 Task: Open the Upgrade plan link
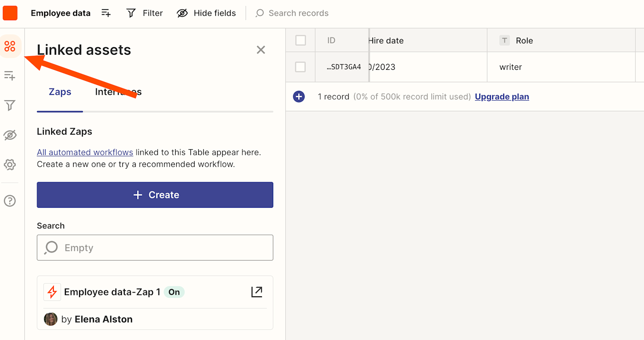(502, 96)
